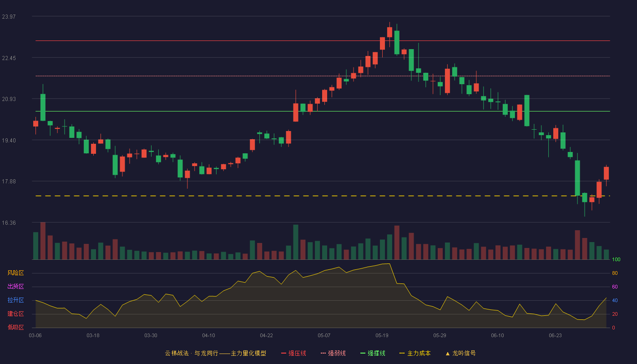Toggle the 强弱线 legend entry

point(333,353)
